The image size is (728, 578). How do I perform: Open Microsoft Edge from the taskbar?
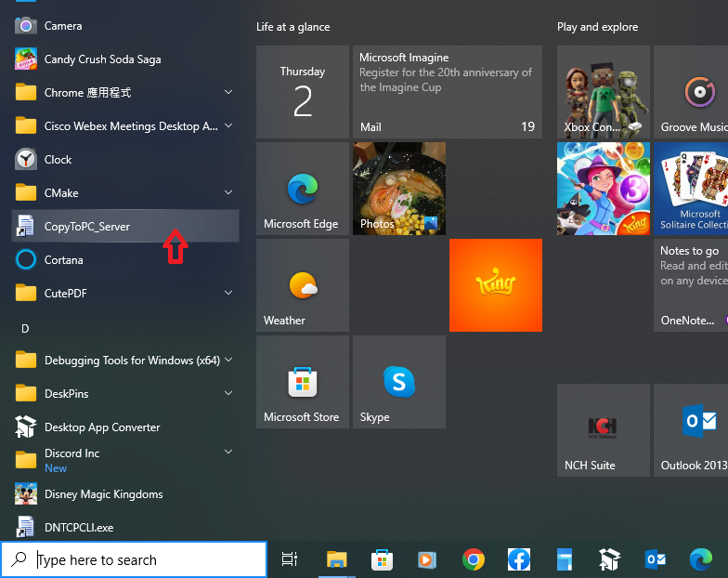(x=700, y=559)
